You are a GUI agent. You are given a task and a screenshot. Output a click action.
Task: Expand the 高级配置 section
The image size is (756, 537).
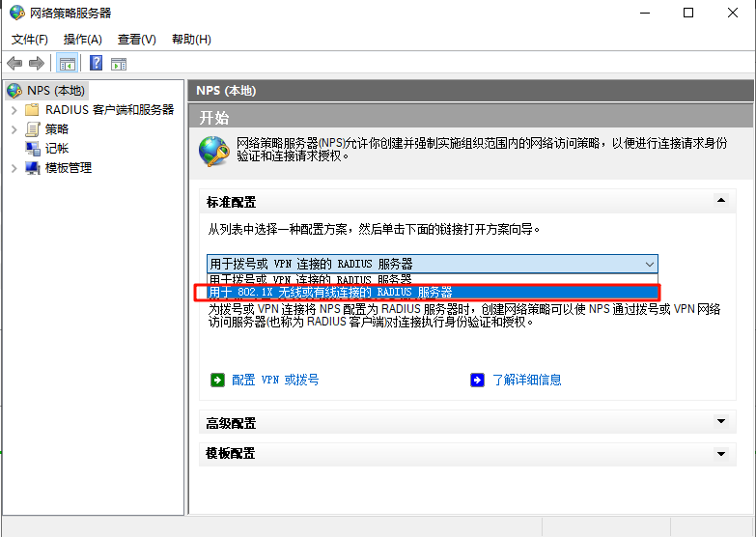tap(719, 422)
